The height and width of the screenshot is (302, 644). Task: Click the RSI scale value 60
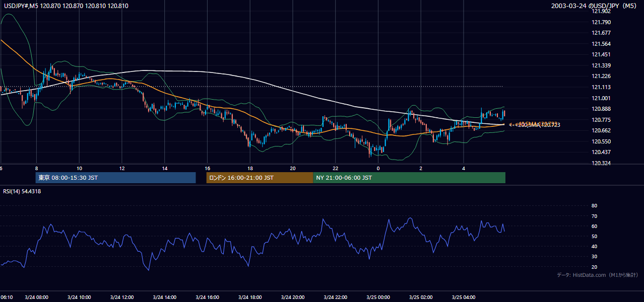[x=594, y=226]
